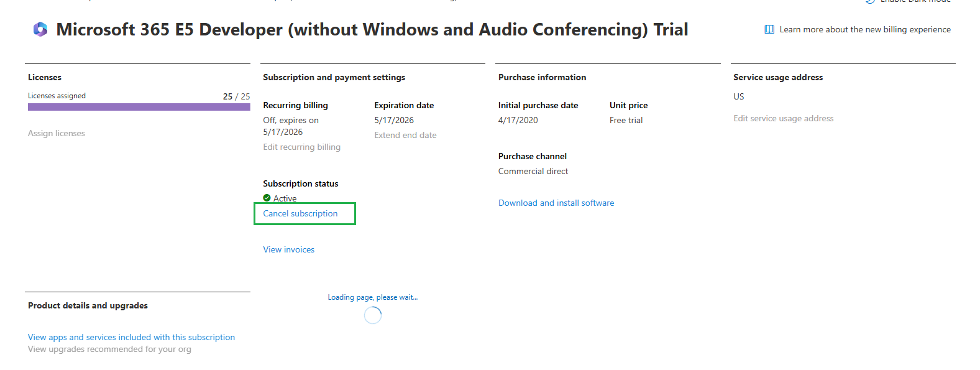Screen dimensions: 980x370
Task: Click the Subscription status label
Action: tap(301, 183)
